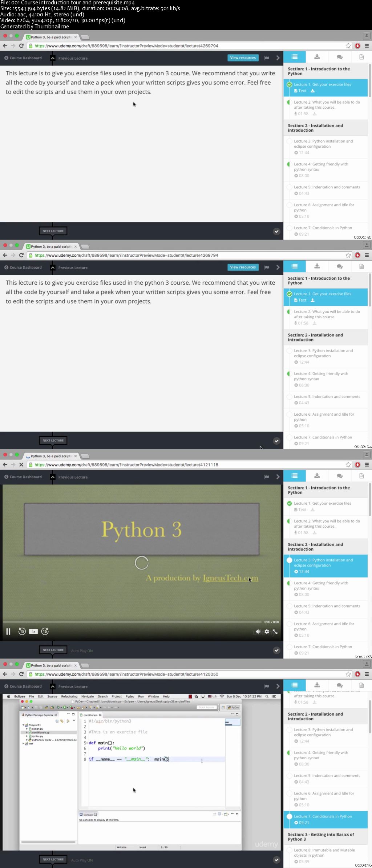This screenshot has height=868, width=372.
Task: Rewind 15 seconds in the video player
Action: 22,631
